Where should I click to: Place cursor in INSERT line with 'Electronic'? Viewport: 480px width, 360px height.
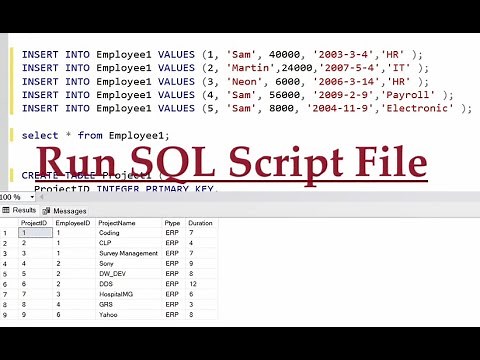tap(247, 108)
